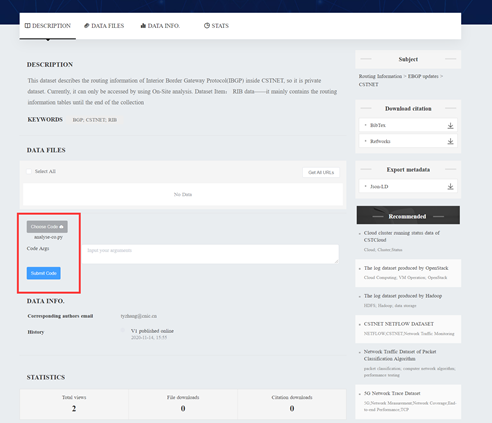
Task: Open the CSTNET NETFLOW DATASET recommendation
Action: tap(399, 324)
